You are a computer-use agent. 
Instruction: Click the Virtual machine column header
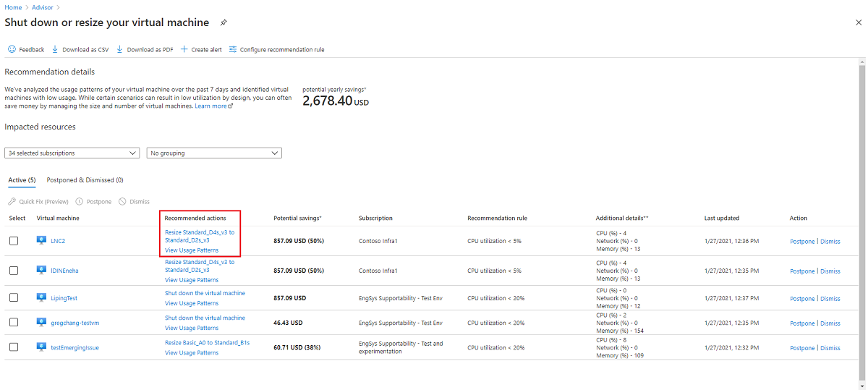pos(58,218)
